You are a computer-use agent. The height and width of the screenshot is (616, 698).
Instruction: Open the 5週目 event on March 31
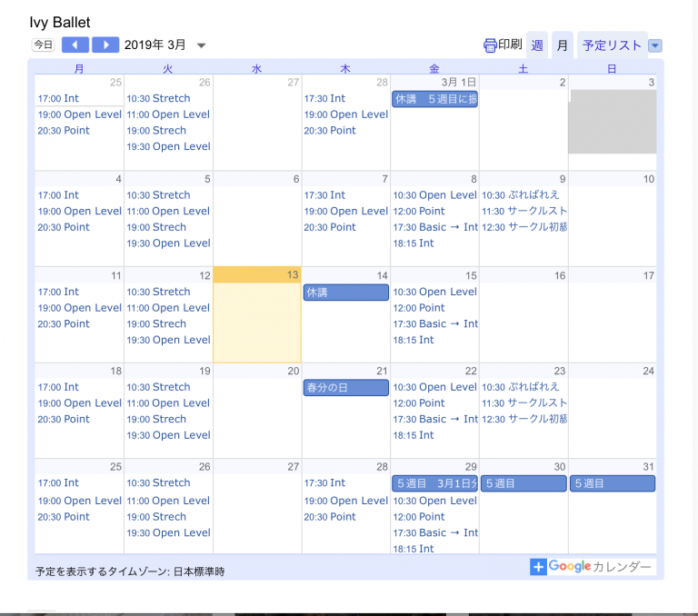(612, 483)
